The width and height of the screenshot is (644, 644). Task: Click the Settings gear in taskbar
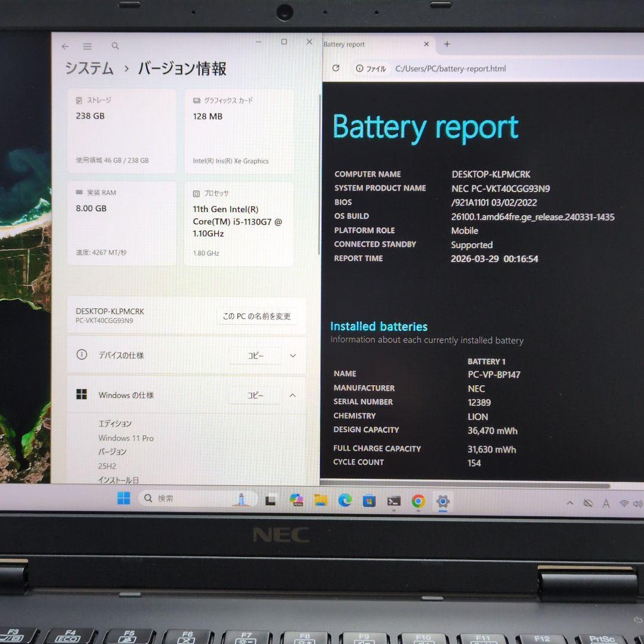click(442, 501)
